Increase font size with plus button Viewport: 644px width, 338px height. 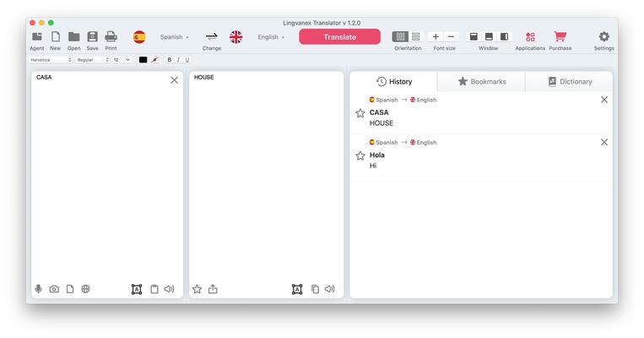tap(436, 36)
